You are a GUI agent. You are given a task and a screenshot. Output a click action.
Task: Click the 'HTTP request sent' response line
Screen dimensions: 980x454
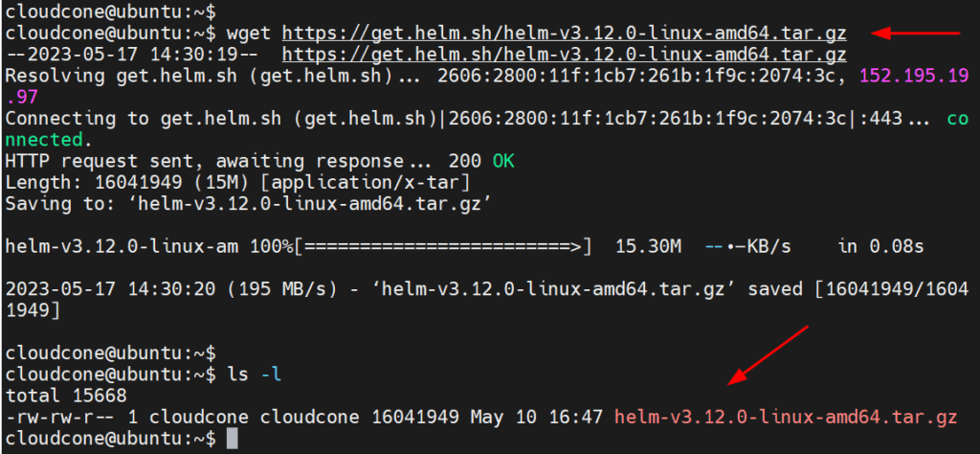click(x=259, y=161)
